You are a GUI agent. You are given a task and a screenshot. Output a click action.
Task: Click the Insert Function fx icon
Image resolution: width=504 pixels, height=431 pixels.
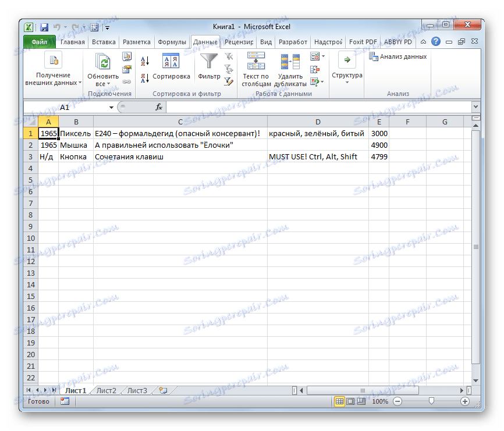tap(159, 107)
